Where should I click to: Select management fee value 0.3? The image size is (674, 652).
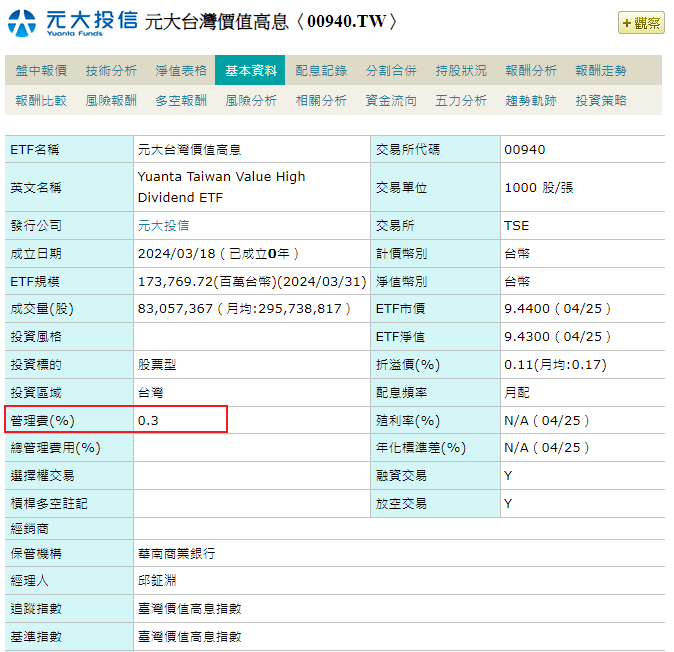148,420
